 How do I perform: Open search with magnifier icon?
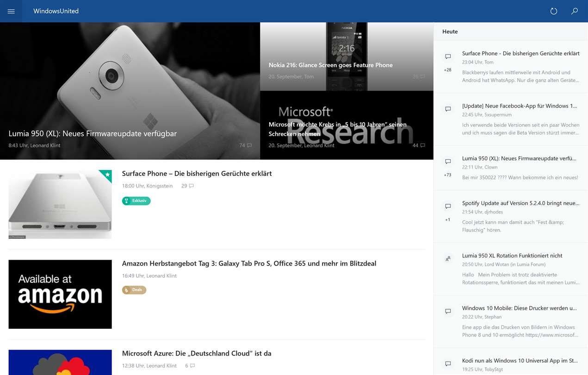[x=575, y=11]
